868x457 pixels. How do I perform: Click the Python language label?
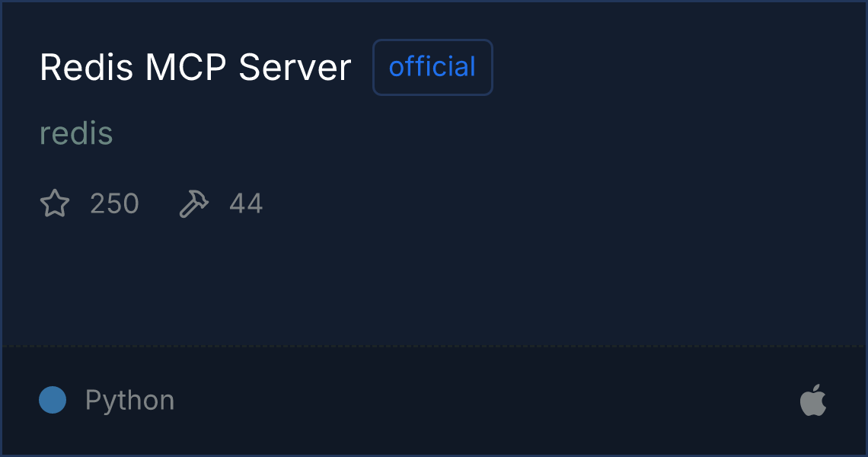[130, 401]
